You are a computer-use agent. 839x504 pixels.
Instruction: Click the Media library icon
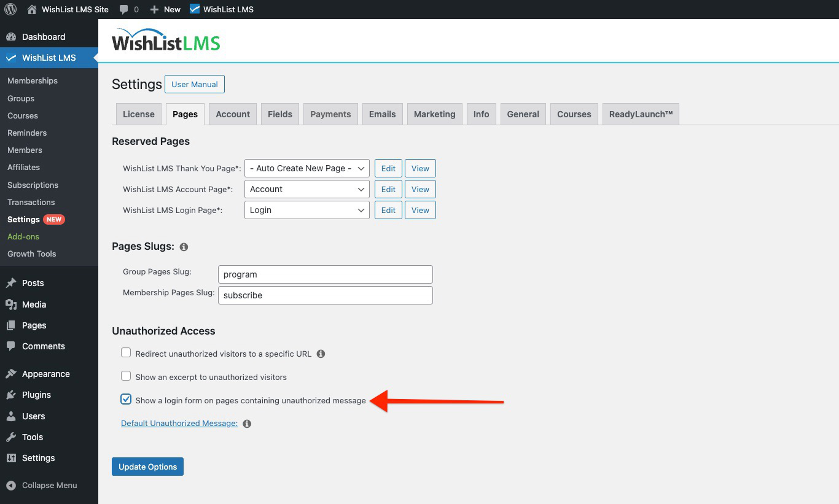click(x=12, y=304)
